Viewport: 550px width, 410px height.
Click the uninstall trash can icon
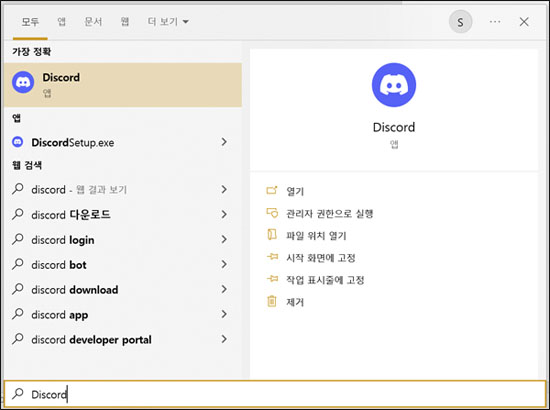pyautogui.click(x=272, y=301)
